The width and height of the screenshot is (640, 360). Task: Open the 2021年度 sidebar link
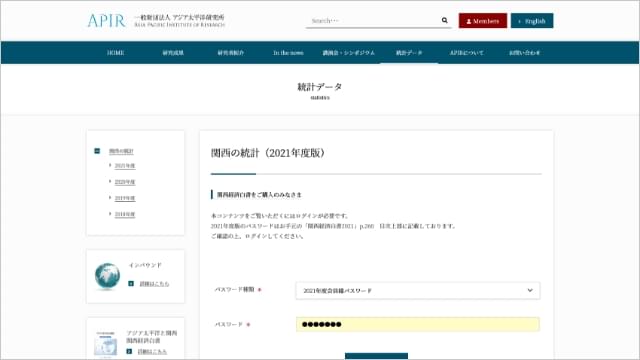[125, 166]
